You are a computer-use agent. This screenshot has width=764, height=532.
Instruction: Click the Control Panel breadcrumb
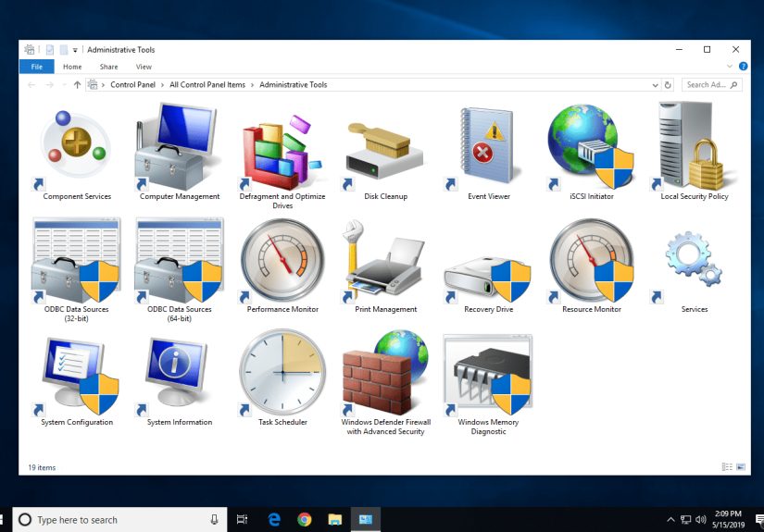pos(132,85)
